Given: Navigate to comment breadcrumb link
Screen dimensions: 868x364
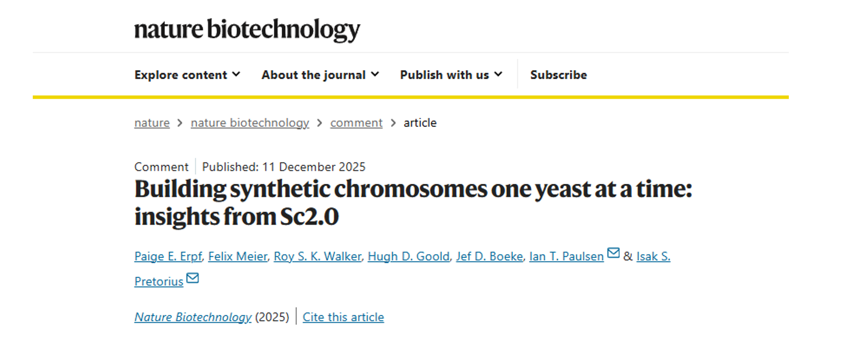Looking at the screenshot, I should (x=356, y=123).
